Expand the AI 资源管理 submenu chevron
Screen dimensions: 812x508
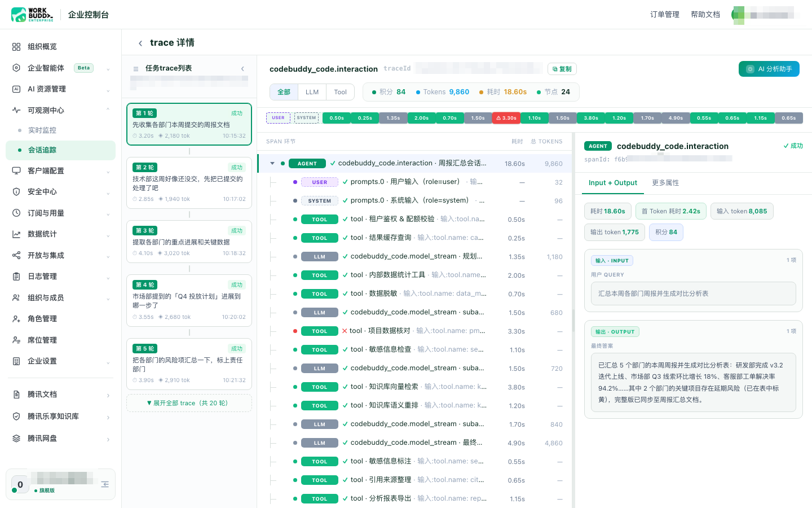tap(108, 90)
